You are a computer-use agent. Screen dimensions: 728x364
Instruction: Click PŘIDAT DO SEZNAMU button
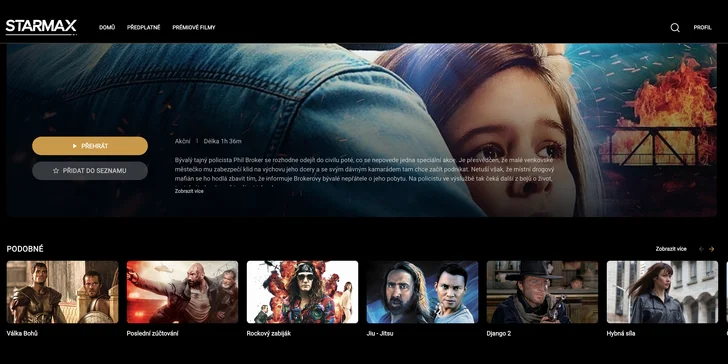pyautogui.click(x=90, y=170)
